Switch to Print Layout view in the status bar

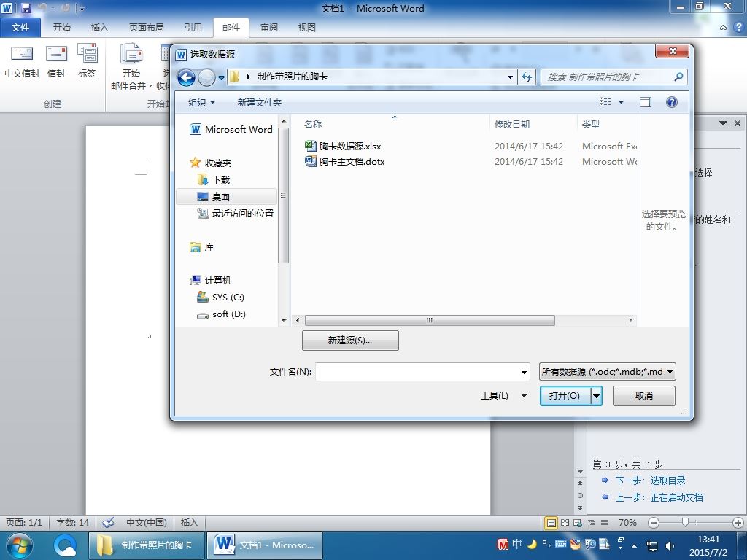coord(551,523)
